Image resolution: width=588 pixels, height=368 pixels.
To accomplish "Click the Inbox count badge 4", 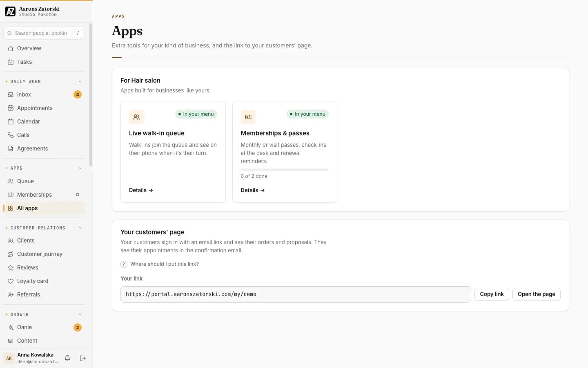I will (x=78, y=95).
